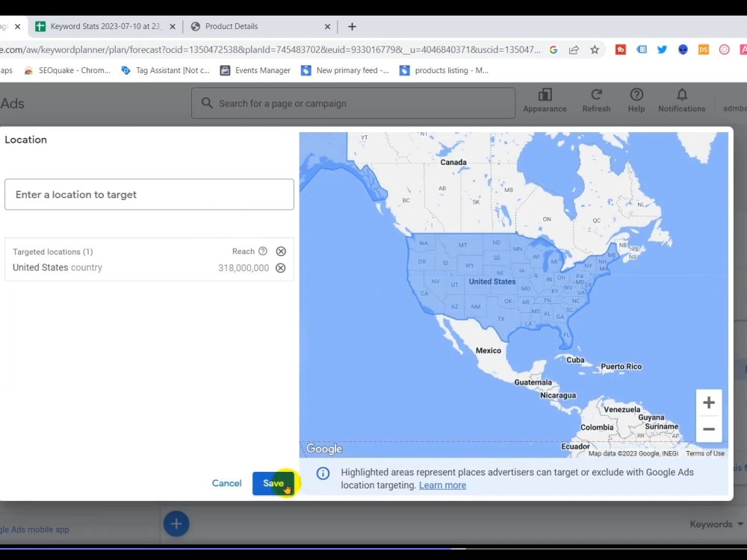
Task: Click the Twitter bird extension icon
Action: [x=662, y=49]
